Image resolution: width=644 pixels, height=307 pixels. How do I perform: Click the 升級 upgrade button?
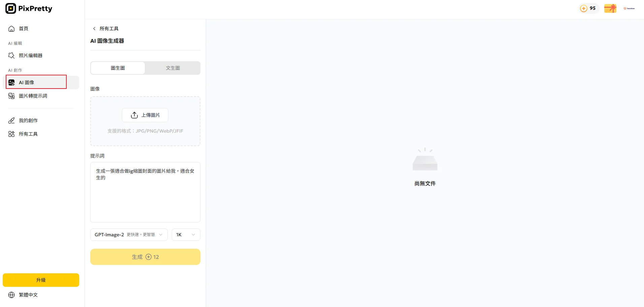tap(41, 280)
